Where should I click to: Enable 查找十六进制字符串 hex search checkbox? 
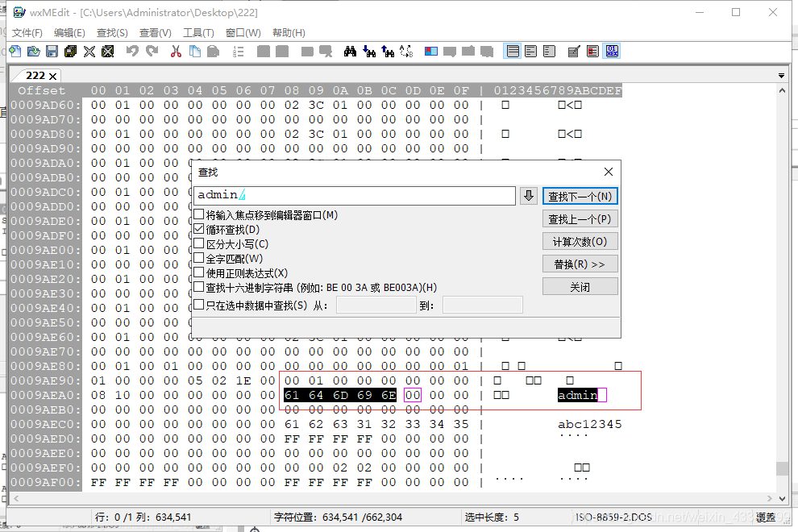pos(199,287)
